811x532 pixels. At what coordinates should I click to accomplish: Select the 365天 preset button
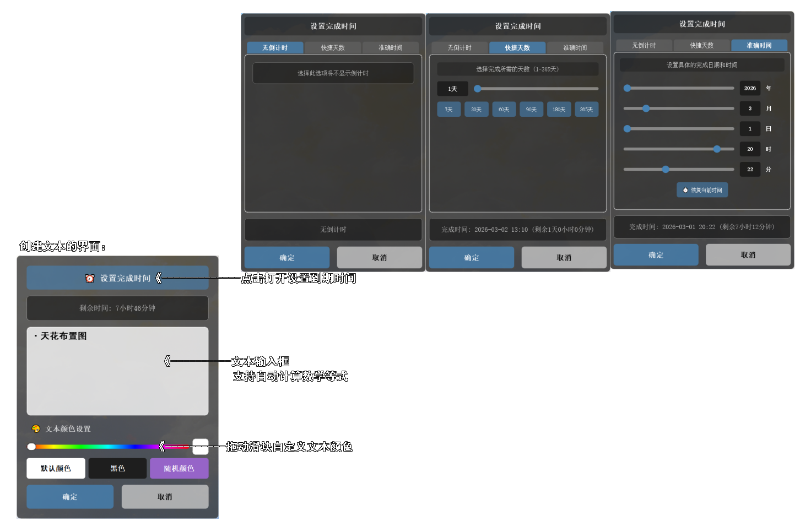(586, 110)
